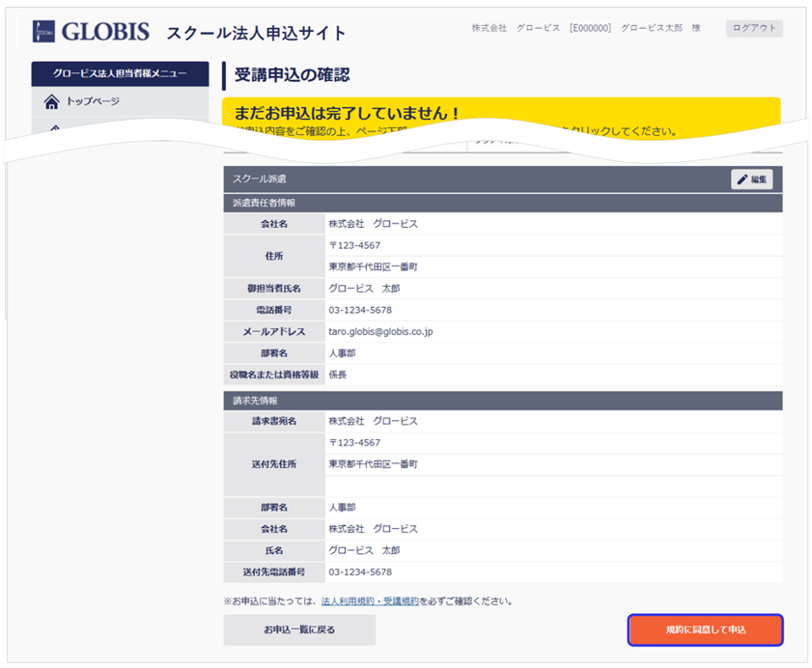Open the 法人利用規約・受講規約 link
The image size is (812, 668).
tap(370, 601)
